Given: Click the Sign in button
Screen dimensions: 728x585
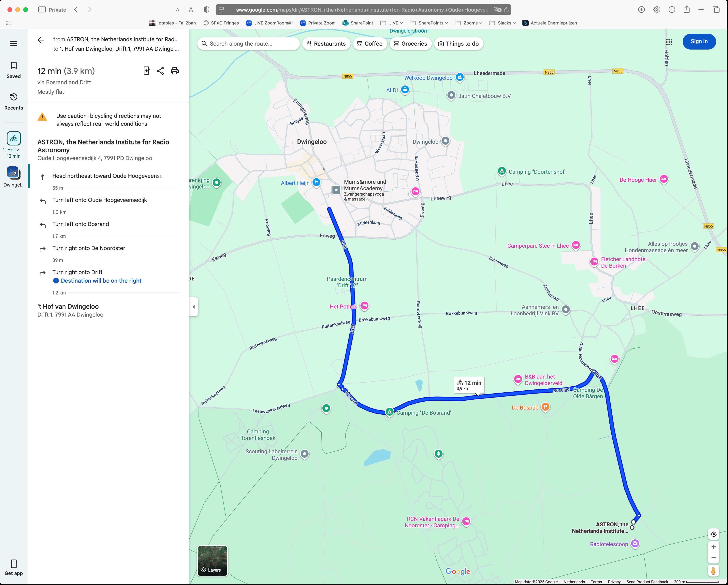Looking at the screenshot, I should pos(699,41).
